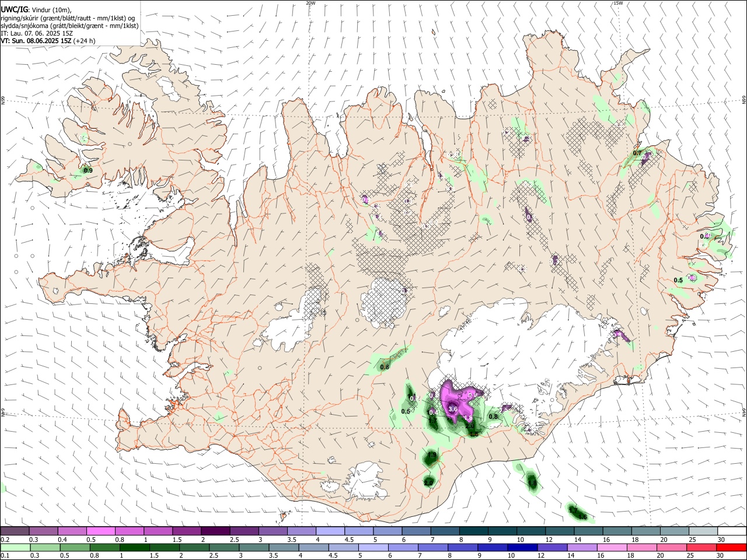Pick the light lavender 4–4.5 swatch in top legend row
Image resolution: width=747 pixels, height=560 pixels.
330,531
